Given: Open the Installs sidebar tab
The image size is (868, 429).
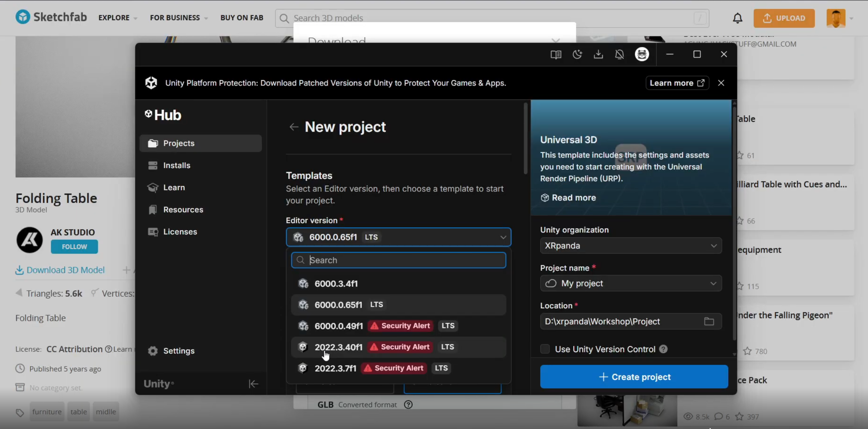Looking at the screenshot, I should click(x=177, y=165).
